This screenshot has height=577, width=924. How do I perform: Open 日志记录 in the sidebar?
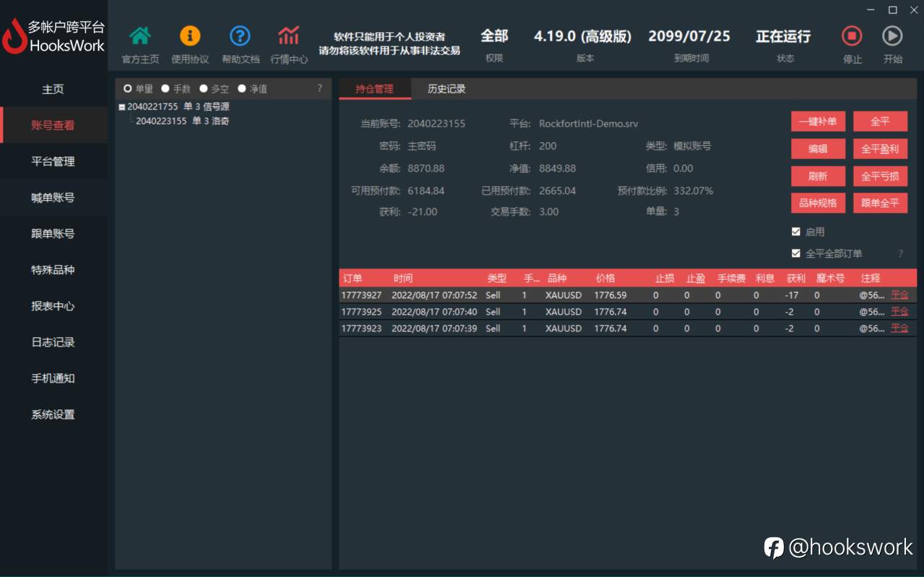[53, 342]
